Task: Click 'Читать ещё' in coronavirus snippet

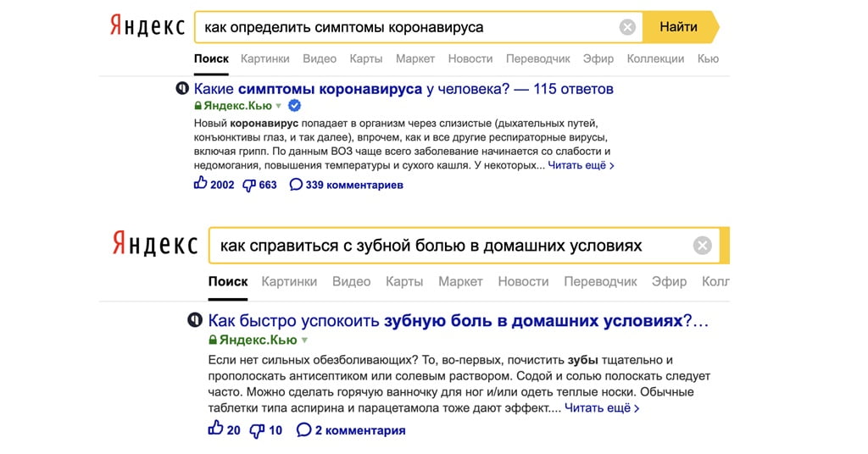Action: pos(581,165)
